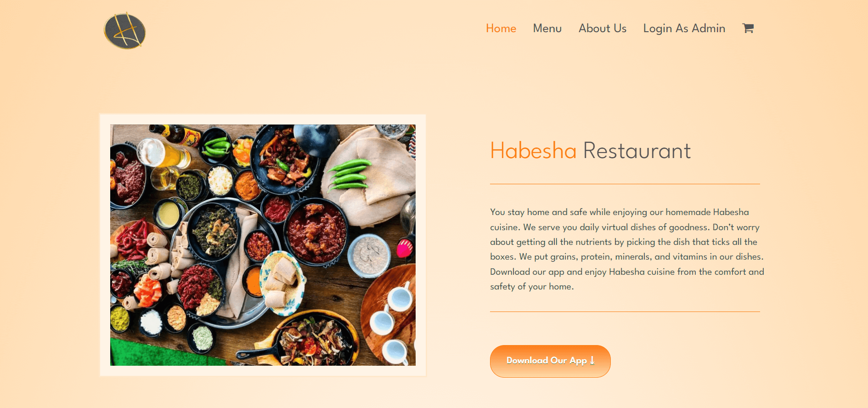Click the Habesha restaurant logo
The height and width of the screenshot is (408, 868).
pyautogui.click(x=125, y=31)
